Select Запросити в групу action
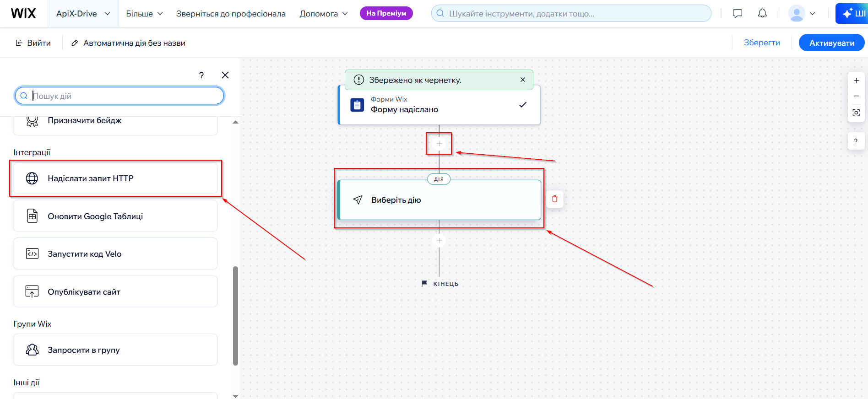This screenshot has height=399, width=868. point(115,350)
